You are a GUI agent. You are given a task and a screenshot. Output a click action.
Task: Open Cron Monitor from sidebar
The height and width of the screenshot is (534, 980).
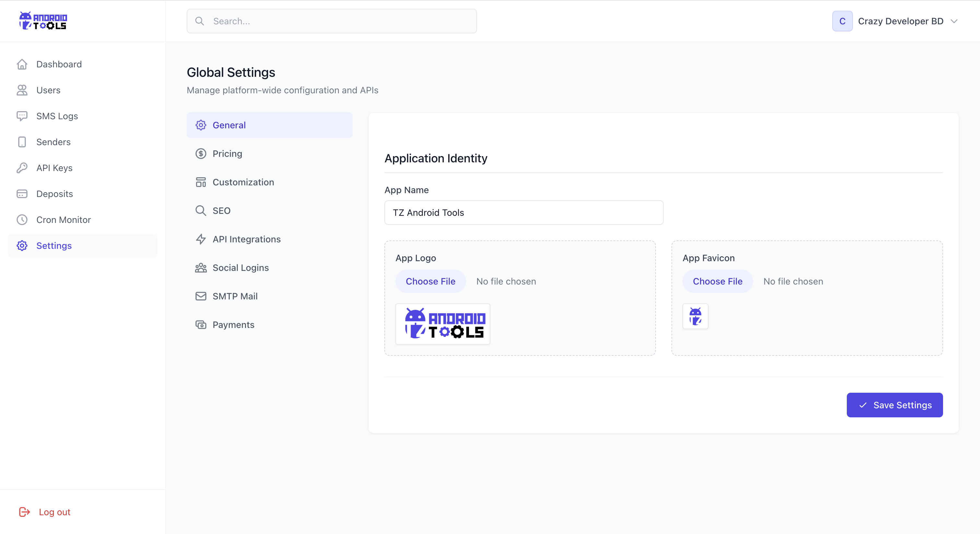pyautogui.click(x=83, y=219)
